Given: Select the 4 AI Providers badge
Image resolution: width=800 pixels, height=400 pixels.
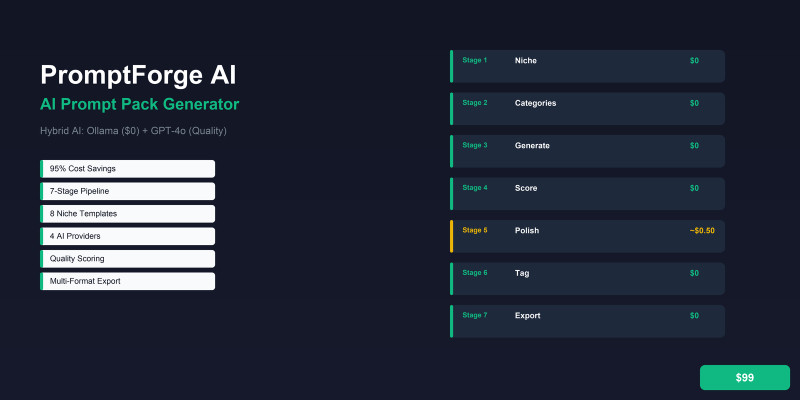Looking at the screenshot, I should click(127, 236).
